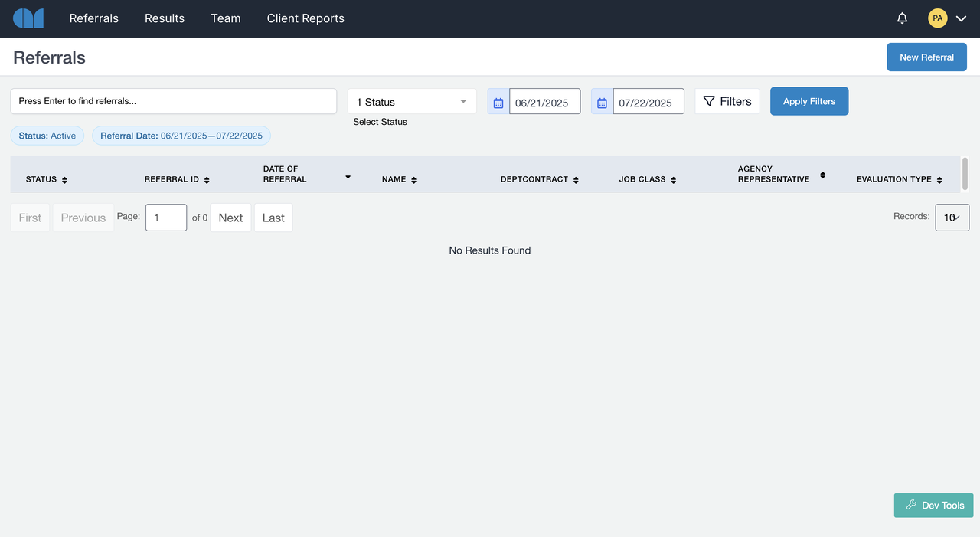Toggle sorting on the Job Class column
The width and height of the screenshot is (980, 537).
(672, 179)
